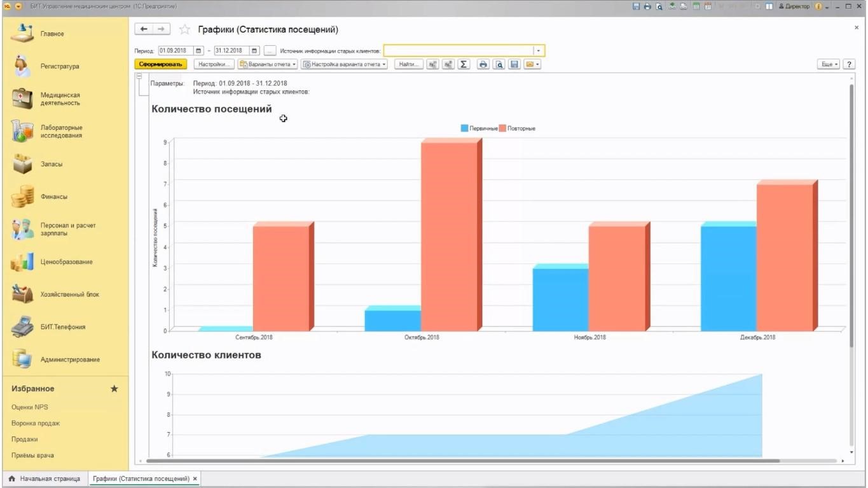Expand the Варианты отчета dropdown
The height and width of the screenshot is (488, 868).
pyautogui.click(x=268, y=64)
